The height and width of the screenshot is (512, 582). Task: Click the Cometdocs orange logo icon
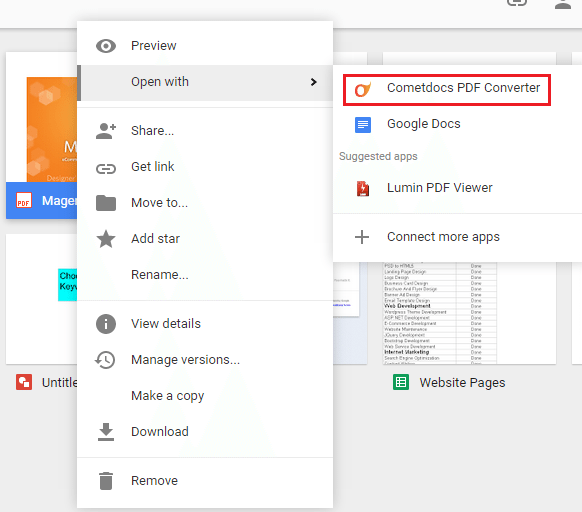(x=362, y=89)
